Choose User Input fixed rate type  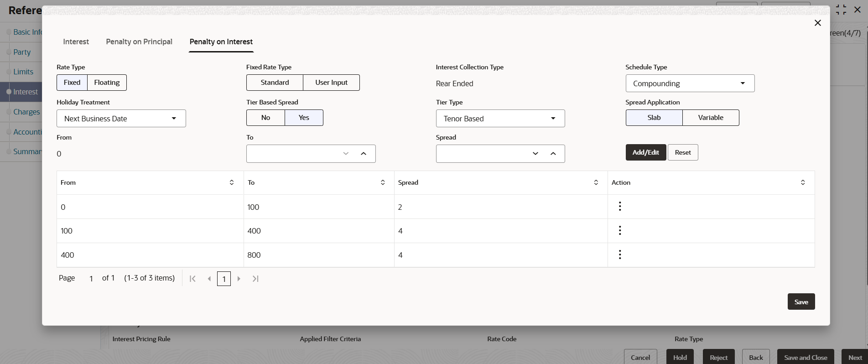coord(331,83)
